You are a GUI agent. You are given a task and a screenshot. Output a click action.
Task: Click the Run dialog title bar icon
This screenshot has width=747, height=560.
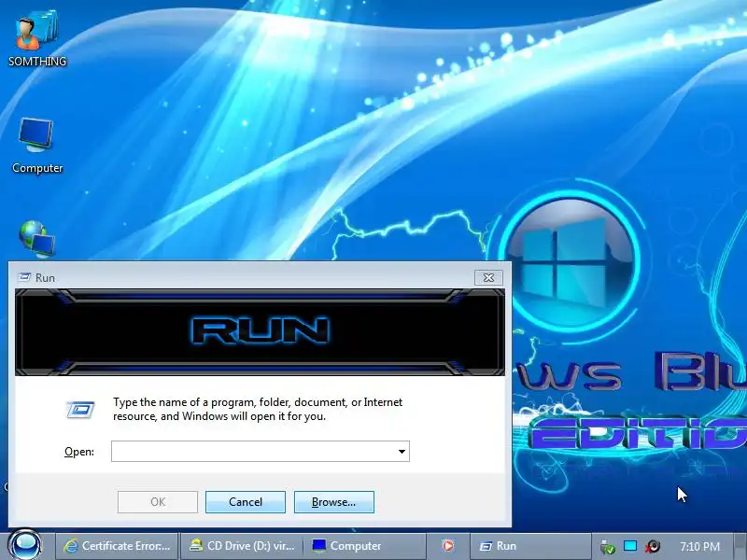(24, 277)
